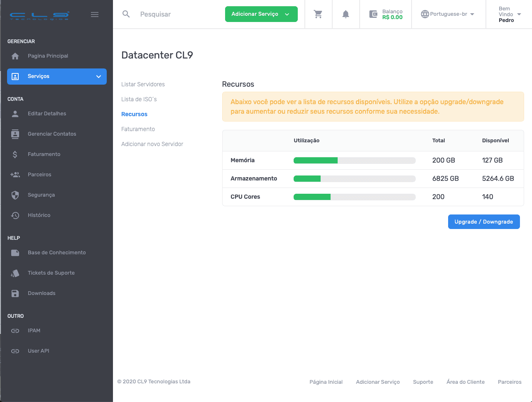Viewport: 532px width, 402px height.
Task: Click the notifications bell icon
Action: 346,14
